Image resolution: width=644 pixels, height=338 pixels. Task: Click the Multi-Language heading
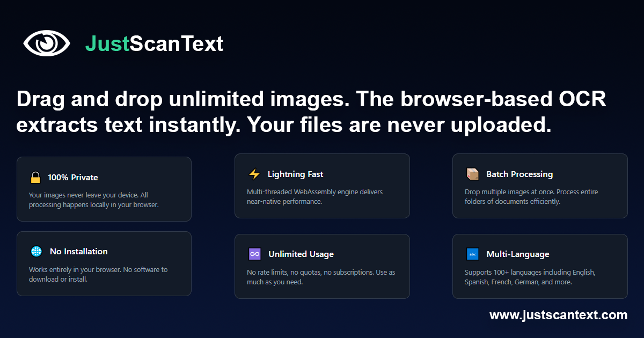(x=517, y=254)
